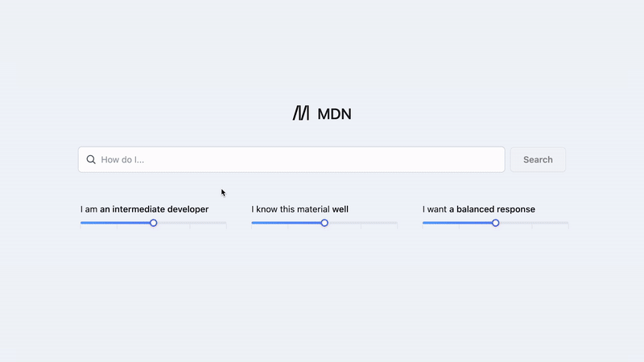Viewport: 644px width, 362px height.
Task: Click the far right end of material slider
Action: click(397, 223)
